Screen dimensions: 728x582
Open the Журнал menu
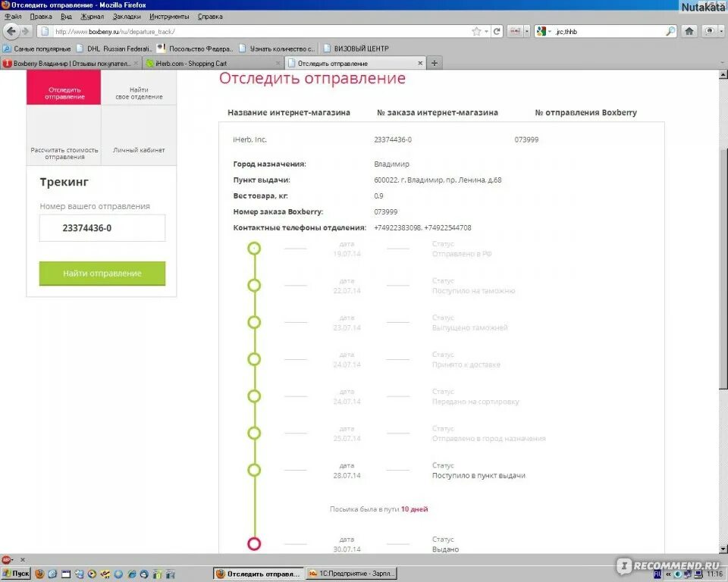pos(93,16)
